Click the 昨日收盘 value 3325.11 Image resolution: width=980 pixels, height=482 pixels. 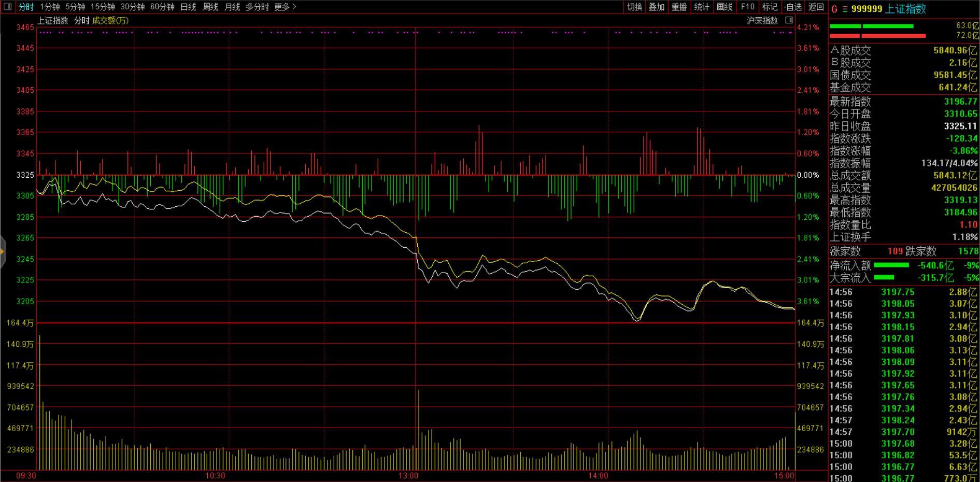(x=960, y=126)
